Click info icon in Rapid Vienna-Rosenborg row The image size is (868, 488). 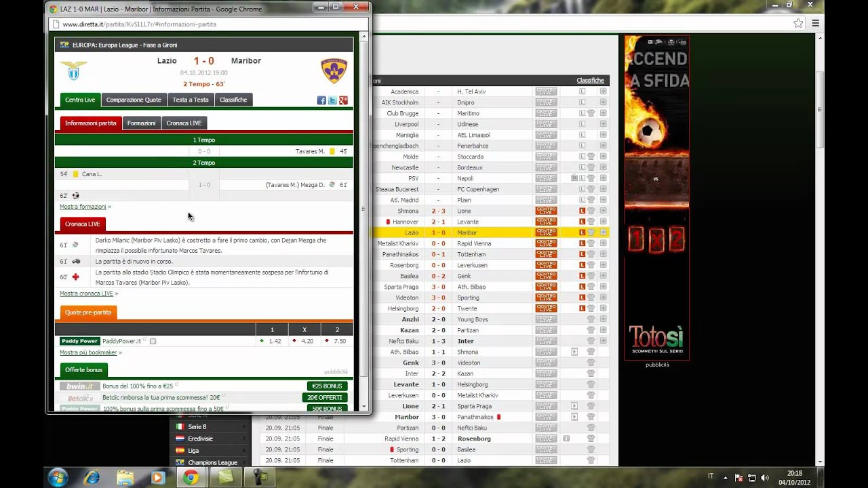pyautogui.click(x=566, y=439)
